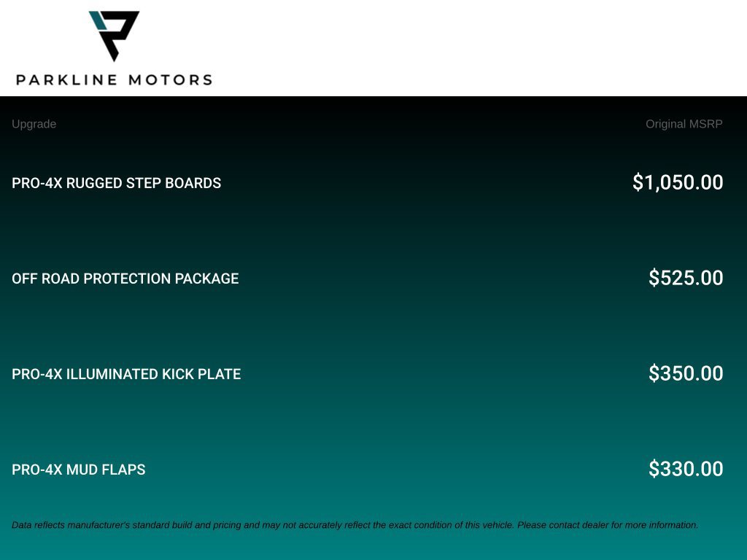Viewport: 747px width, 560px height.
Task: Click the manufacturer's data disclaimer text
Action: [355, 525]
